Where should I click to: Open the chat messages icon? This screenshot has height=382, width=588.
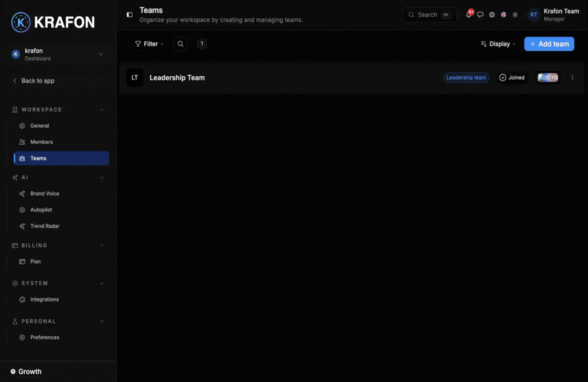click(x=480, y=14)
